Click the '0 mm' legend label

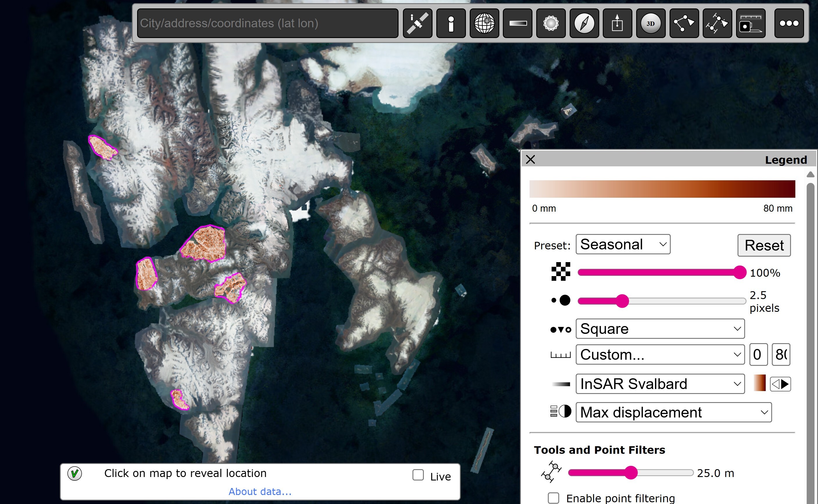544,208
